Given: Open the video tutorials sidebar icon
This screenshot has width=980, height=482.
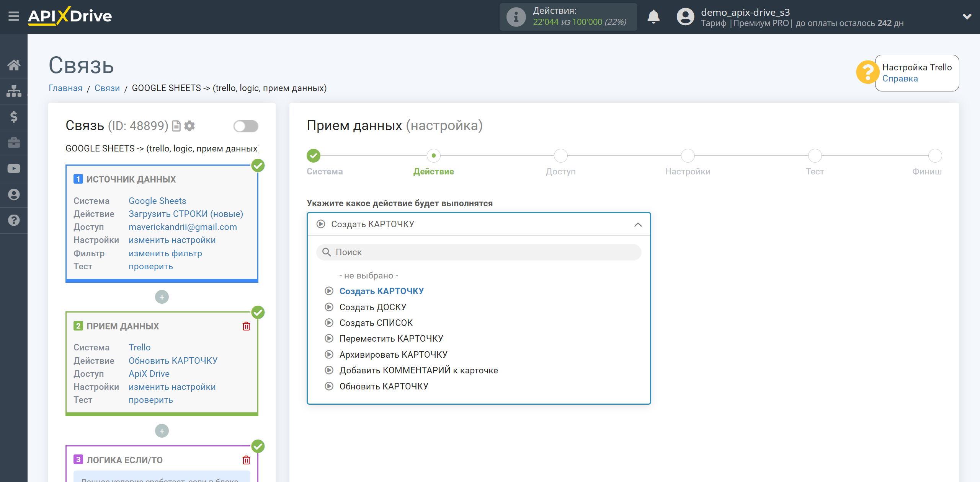Looking at the screenshot, I should pos(14,168).
